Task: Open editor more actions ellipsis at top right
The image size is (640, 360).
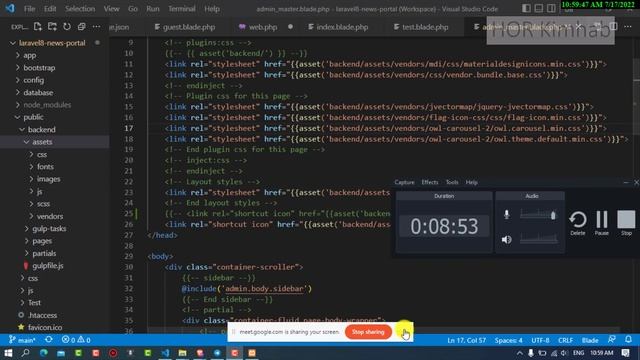Action: (x=628, y=27)
